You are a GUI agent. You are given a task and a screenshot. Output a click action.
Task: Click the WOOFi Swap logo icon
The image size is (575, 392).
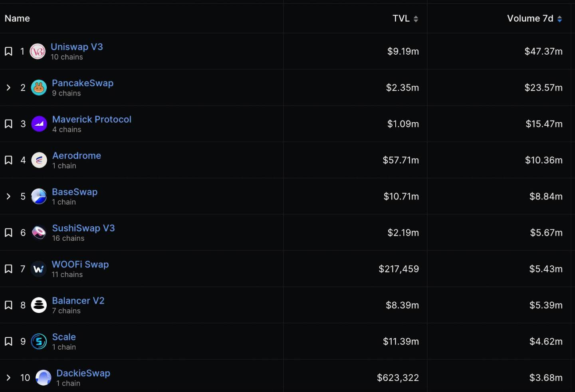pyautogui.click(x=38, y=269)
